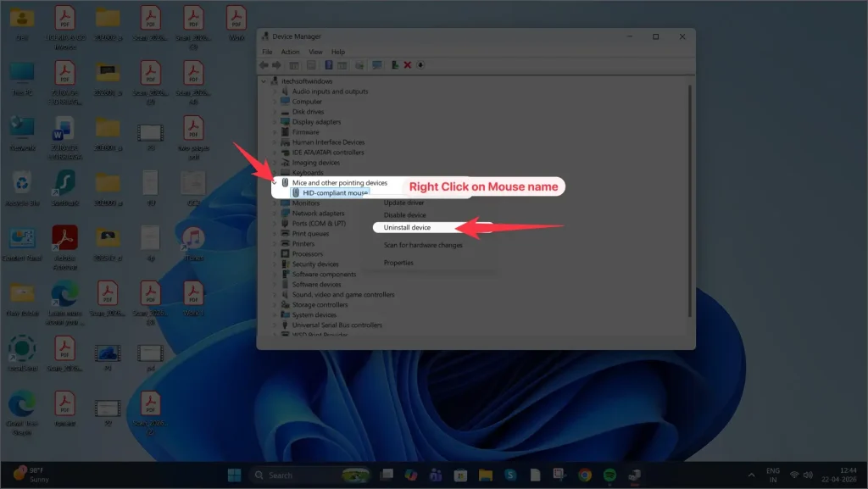Collapse Mice and other pointing devices node
The image size is (868, 489).
click(x=274, y=182)
